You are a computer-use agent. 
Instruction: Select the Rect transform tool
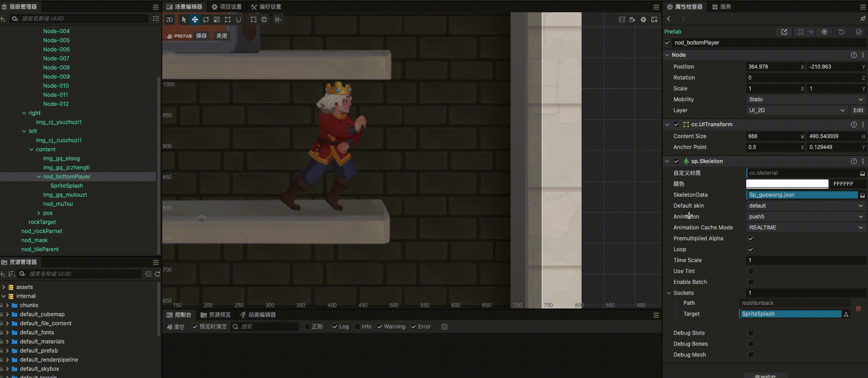[x=228, y=20]
